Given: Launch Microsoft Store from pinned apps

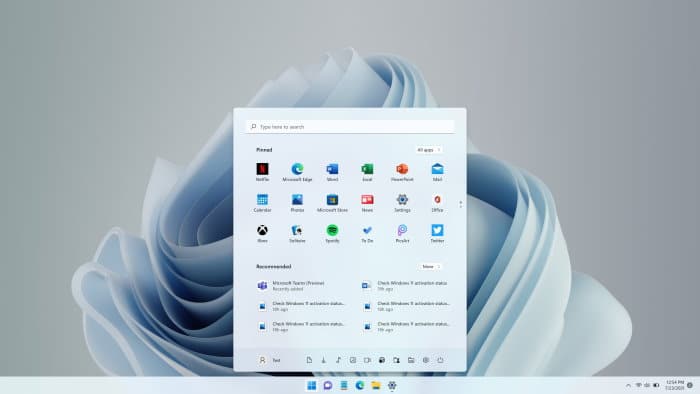Looking at the screenshot, I should point(332,203).
